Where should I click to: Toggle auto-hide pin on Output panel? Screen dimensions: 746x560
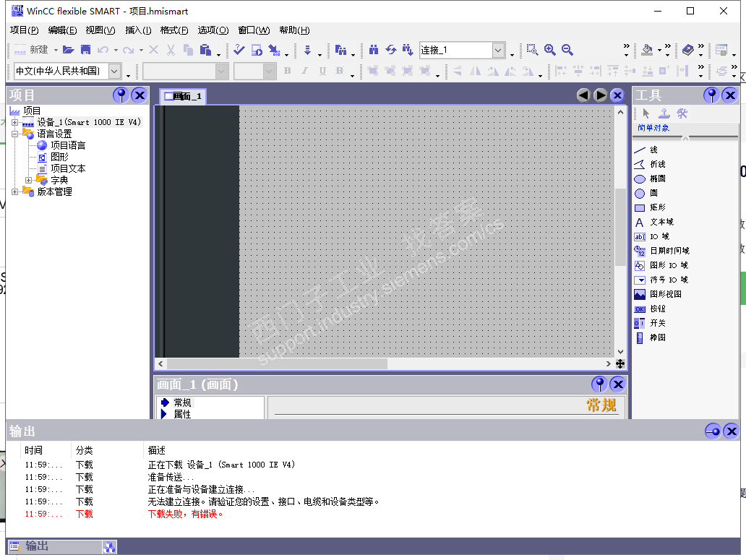pyautogui.click(x=713, y=431)
